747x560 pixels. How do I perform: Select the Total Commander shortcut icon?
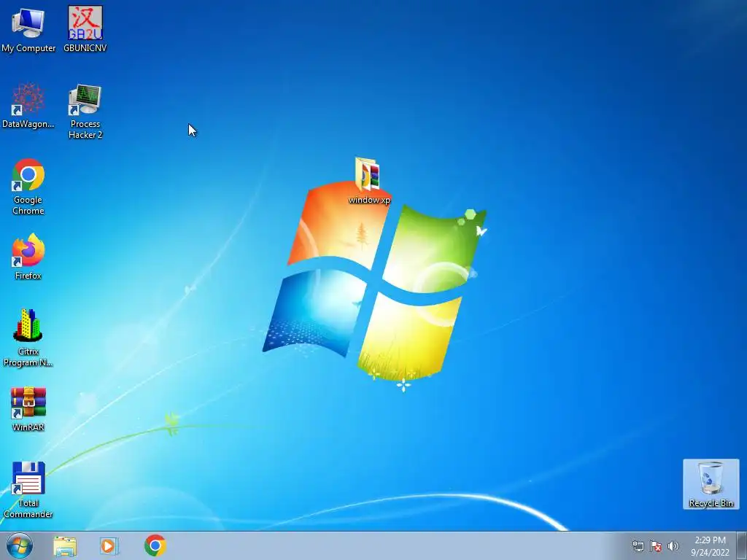pos(28,489)
